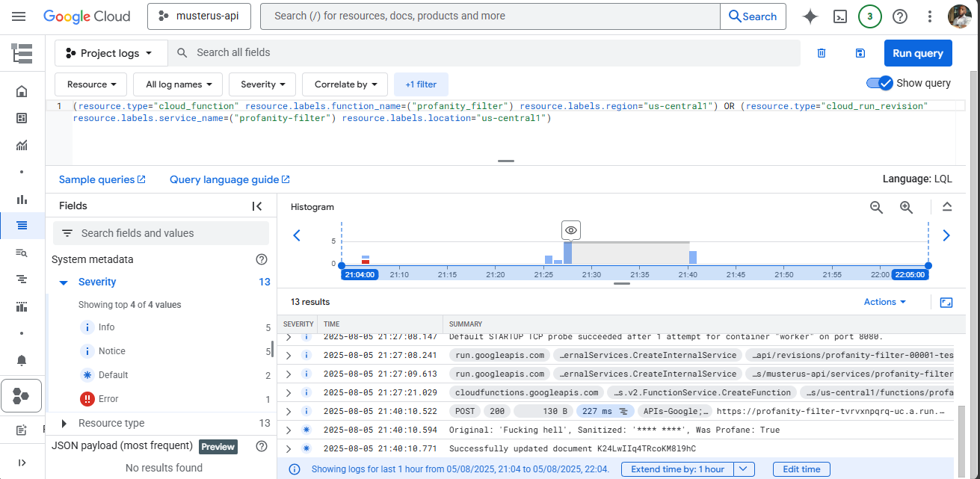Open the three-dot overflow menu
This screenshot has height=479, width=980.
(x=929, y=16)
